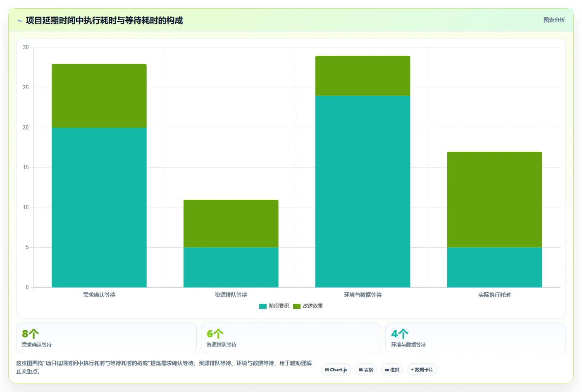The width and height of the screenshot is (582, 392).
Task: Click the 8个 stat value
Action: 30,334
